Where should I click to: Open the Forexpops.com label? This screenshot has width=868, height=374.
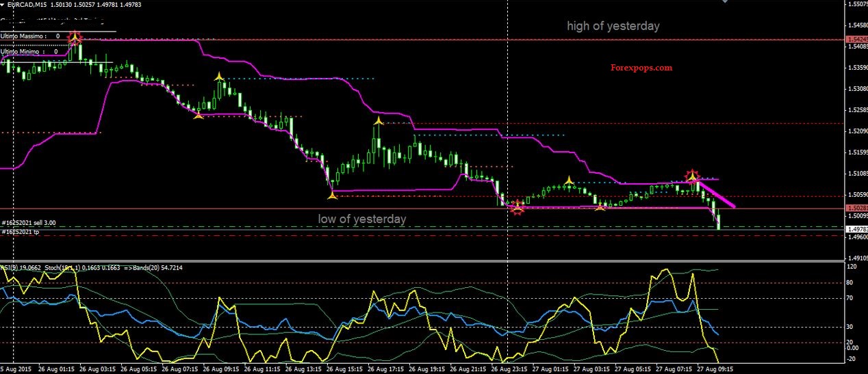coord(641,68)
